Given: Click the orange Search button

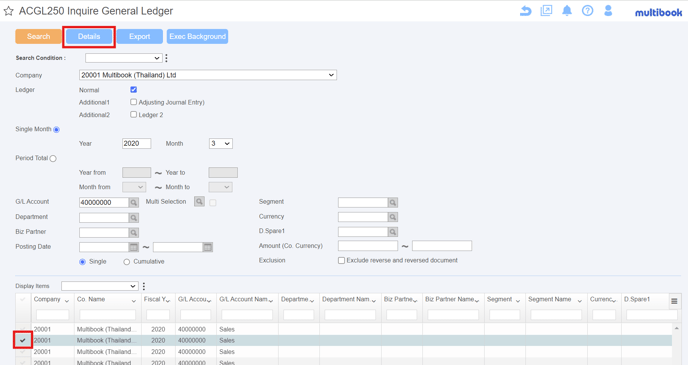Looking at the screenshot, I should click(x=38, y=36).
